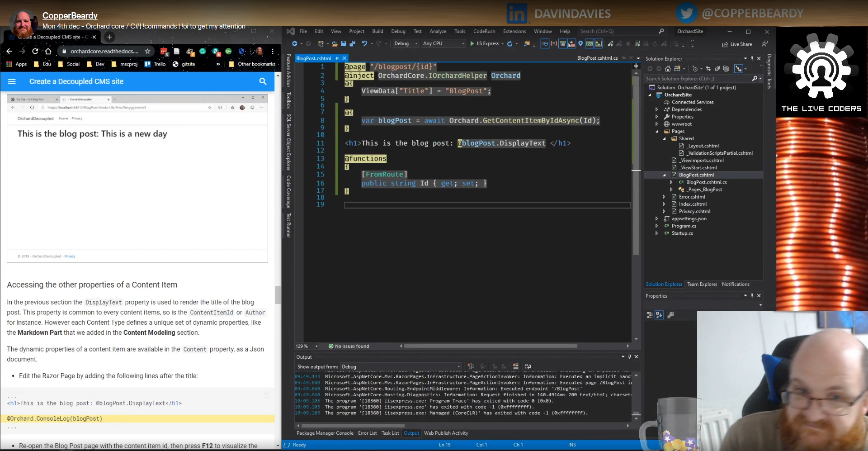Click Live Share button in Visual Studio
This screenshot has height=451, width=868.
[x=737, y=44]
